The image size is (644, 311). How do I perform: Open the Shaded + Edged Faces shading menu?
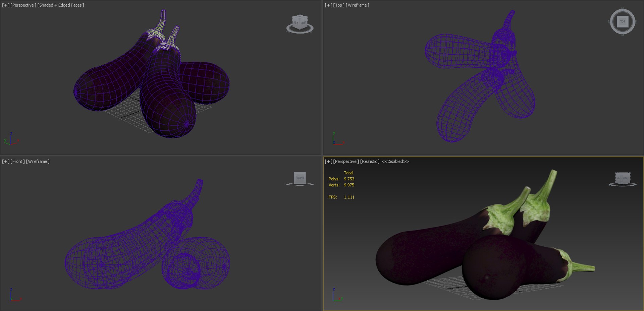pos(61,5)
